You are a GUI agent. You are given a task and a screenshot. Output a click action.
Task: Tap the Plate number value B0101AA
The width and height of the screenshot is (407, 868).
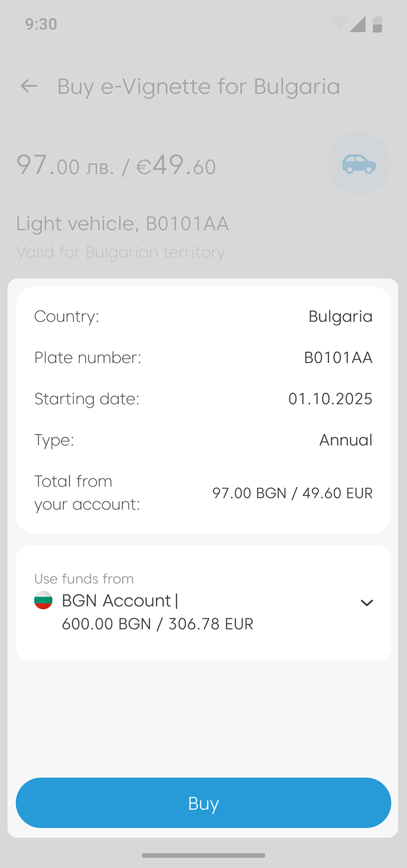(x=338, y=357)
